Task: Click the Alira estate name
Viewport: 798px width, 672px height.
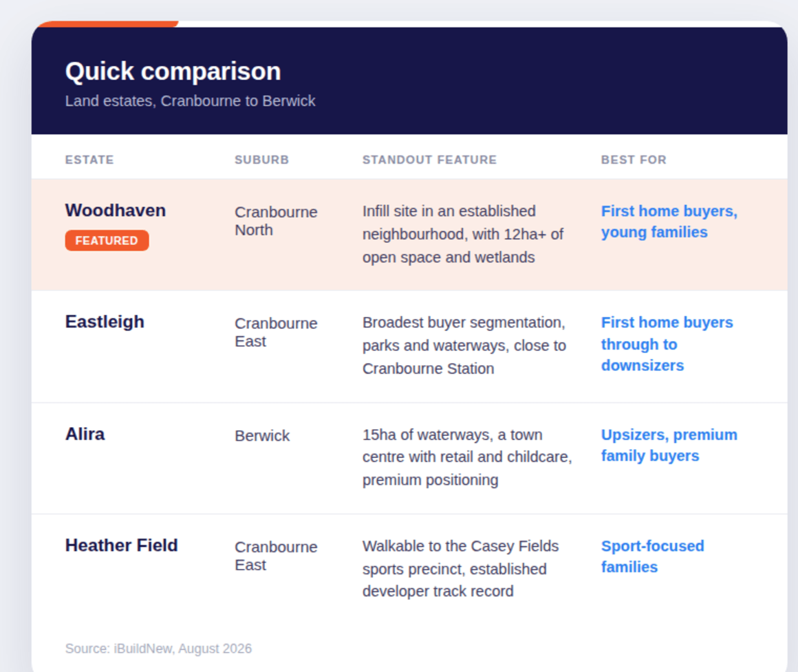Action: 85,434
